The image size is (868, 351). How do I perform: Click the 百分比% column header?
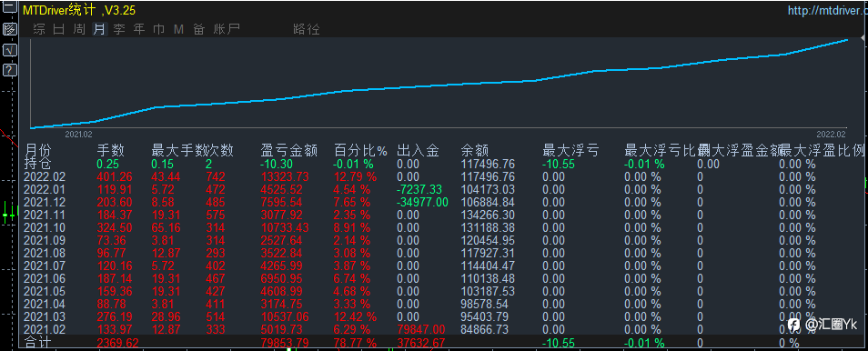(x=361, y=151)
